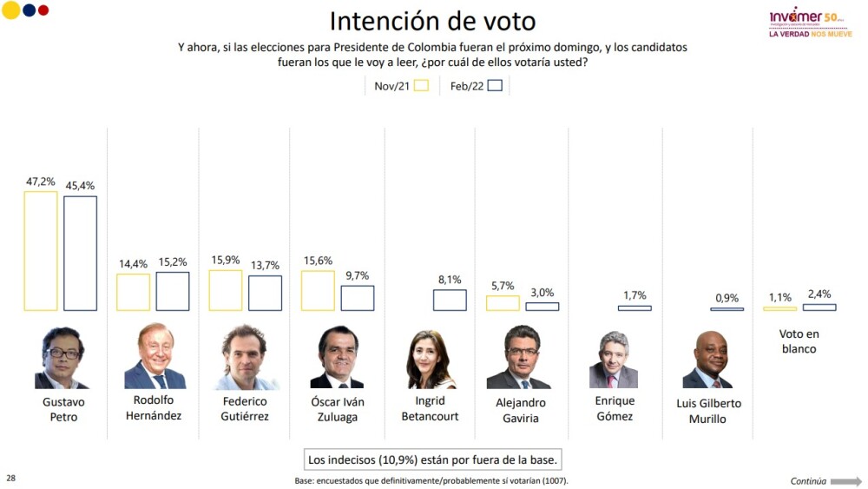Viewport: 868px width, 489px height.
Task: Select the Feb/22 blue legend box
Action: 495,85
